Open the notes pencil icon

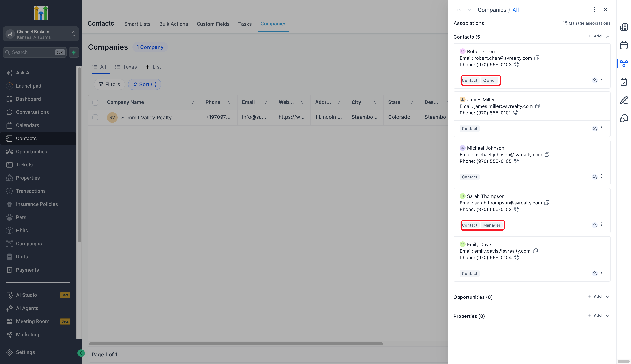click(624, 100)
